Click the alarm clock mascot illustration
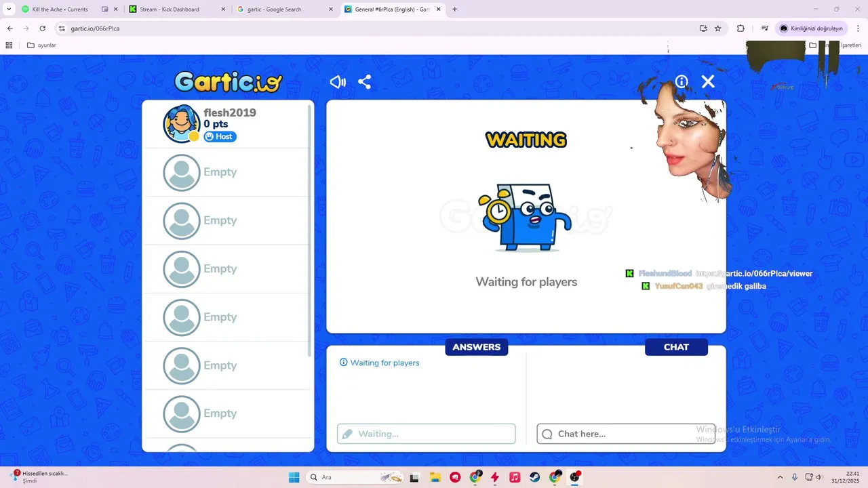This screenshot has width=868, height=488. point(526,217)
